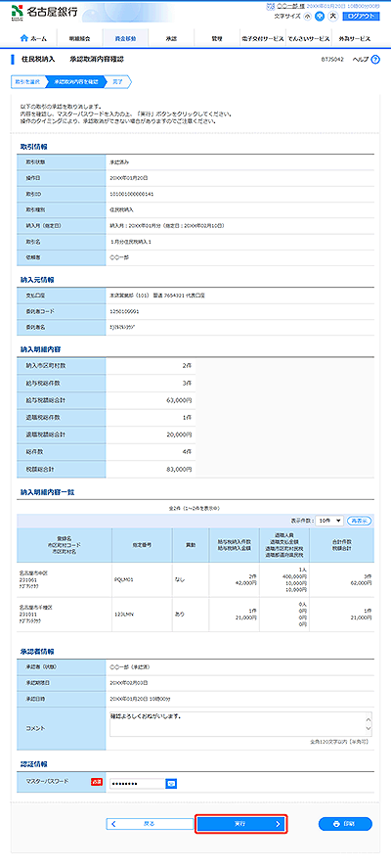This screenshot has width=391, height=868.
Task: Click the コメント text area
Action: (241, 724)
